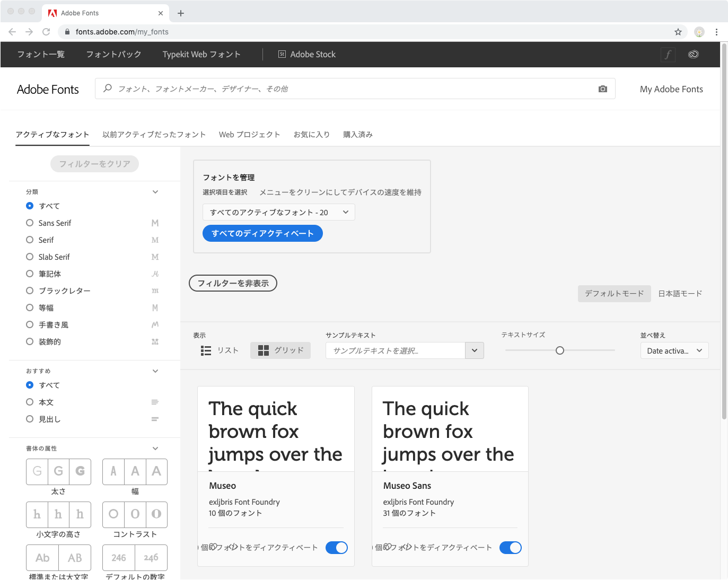
Task: Select デフォルトモード
Action: tap(615, 293)
